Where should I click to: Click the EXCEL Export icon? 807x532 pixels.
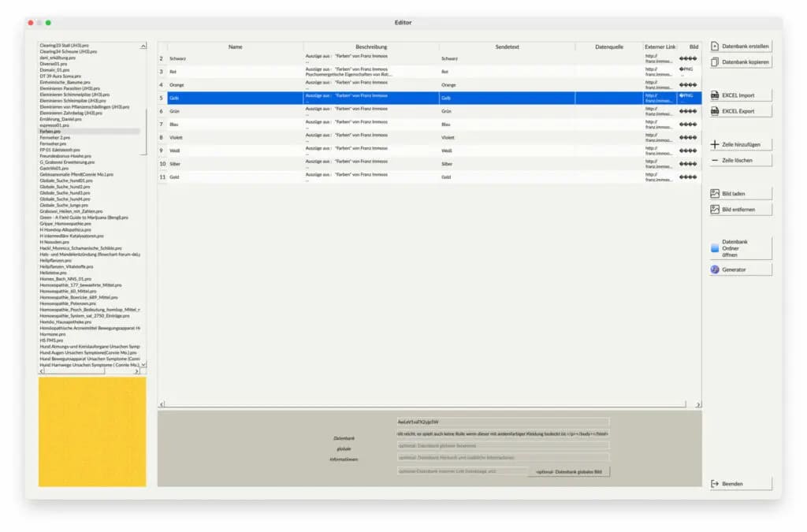[x=715, y=111]
